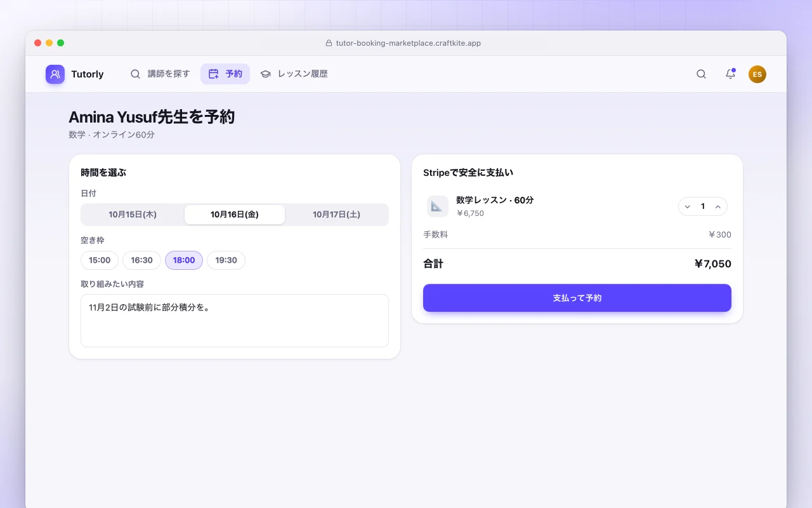Viewport: 812px width, 508px height.
Task: Pick the 16:30 time slot
Action: click(141, 260)
